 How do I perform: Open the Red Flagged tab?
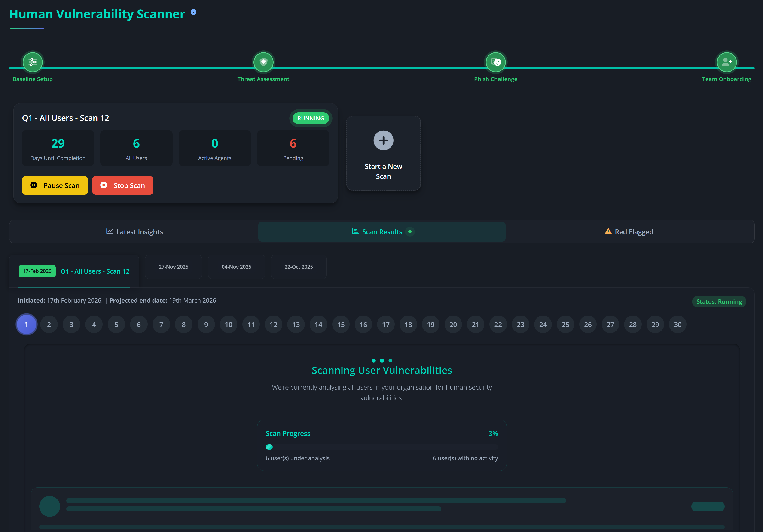[x=629, y=232]
